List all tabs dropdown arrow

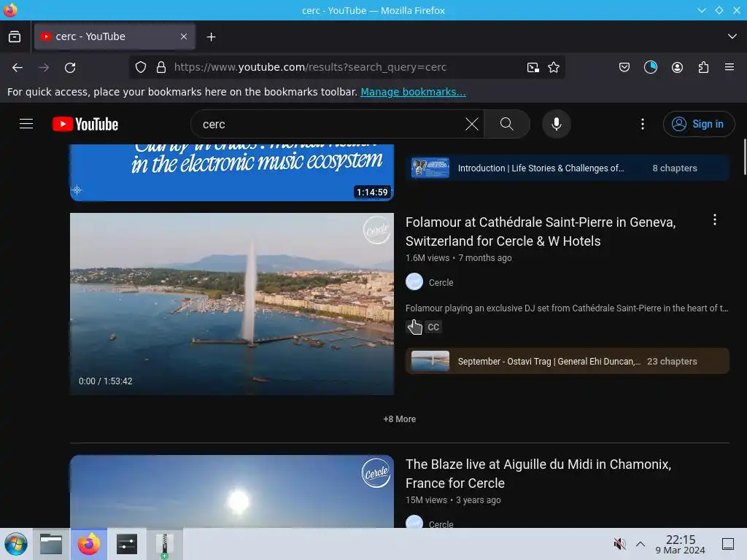point(732,36)
